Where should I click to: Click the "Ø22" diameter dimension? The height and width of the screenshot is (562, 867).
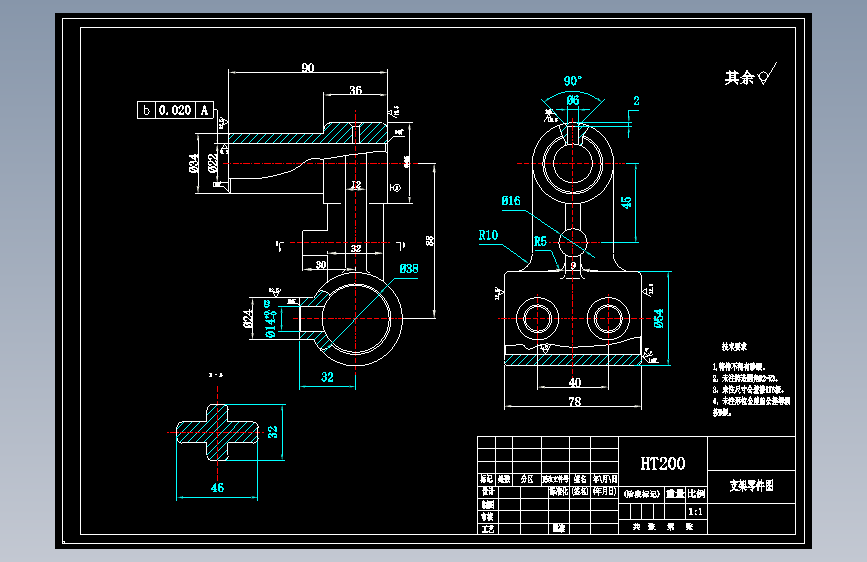pos(212,163)
